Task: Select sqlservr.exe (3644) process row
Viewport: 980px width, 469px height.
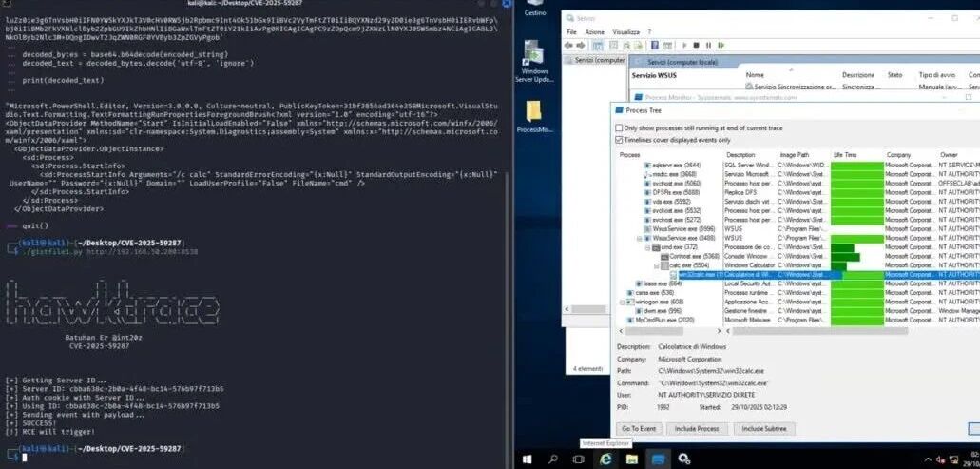Action: pos(676,166)
